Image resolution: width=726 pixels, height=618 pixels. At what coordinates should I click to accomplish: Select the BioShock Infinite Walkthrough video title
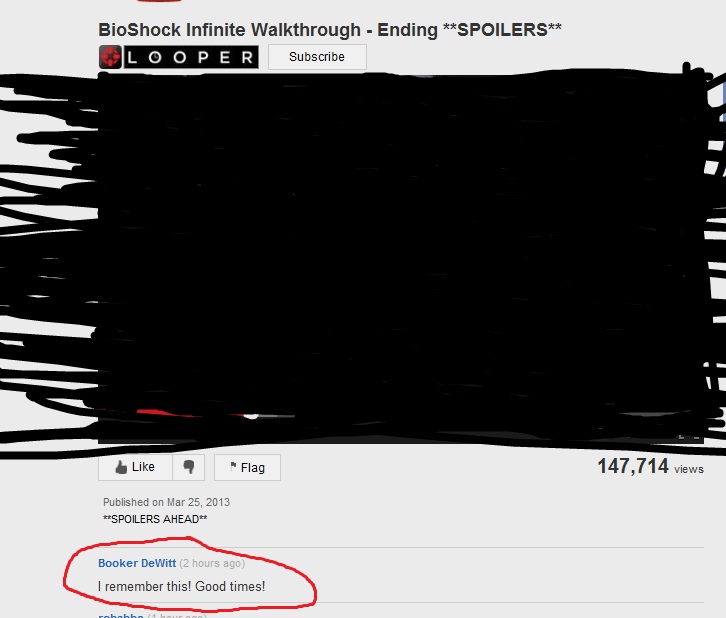click(x=330, y=30)
